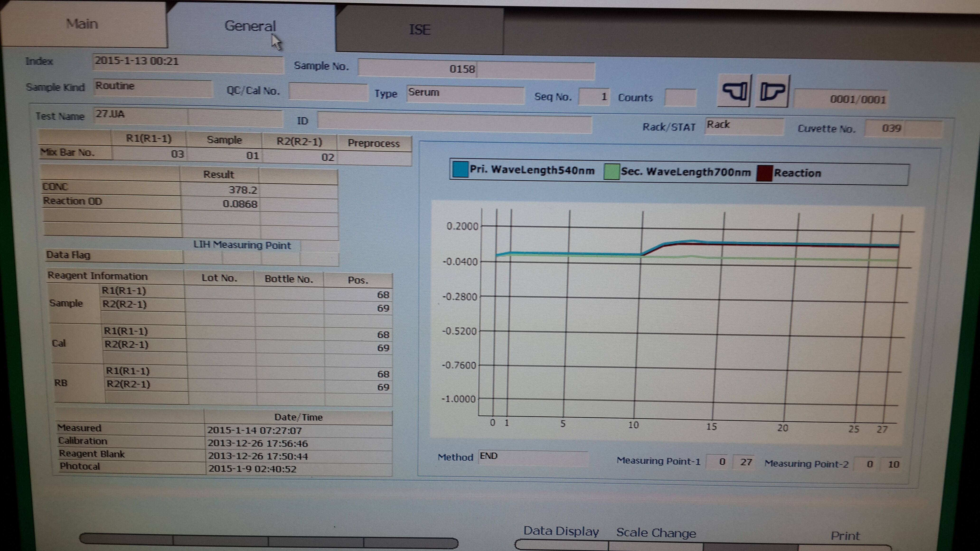Click the x-axis tick labeled 15
This screenshot has height=551, width=980.
[x=711, y=427]
